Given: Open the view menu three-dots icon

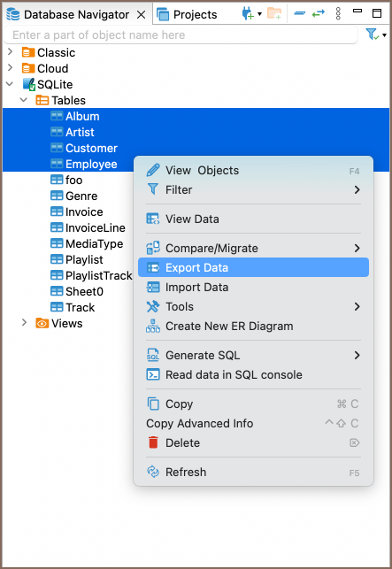Looking at the screenshot, I should (x=338, y=14).
